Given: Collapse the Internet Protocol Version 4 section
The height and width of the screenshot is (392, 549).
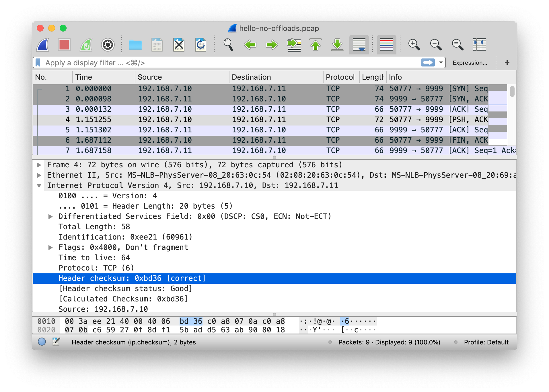Looking at the screenshot, I should coord(39,186).
